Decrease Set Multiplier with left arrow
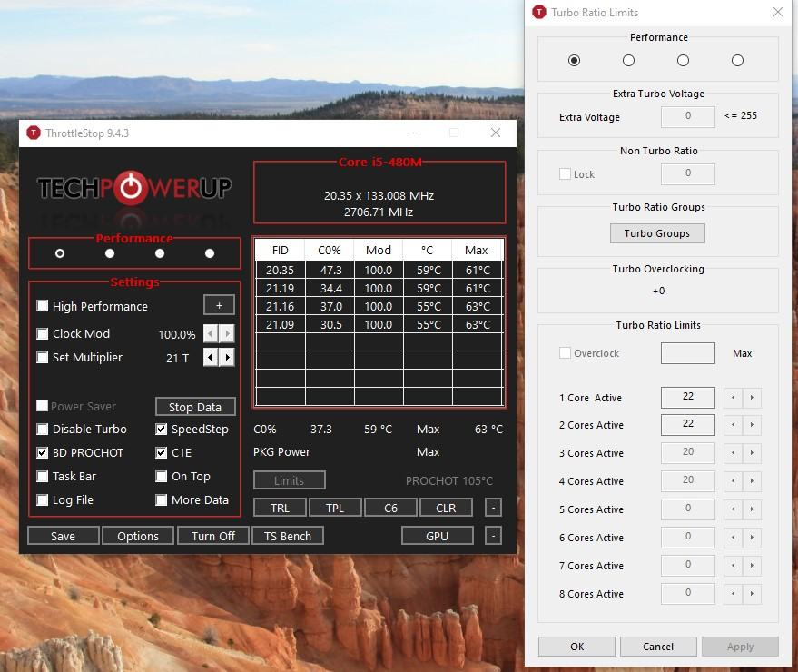Screen dimensions: 798x672 click(x=211, y=358)
